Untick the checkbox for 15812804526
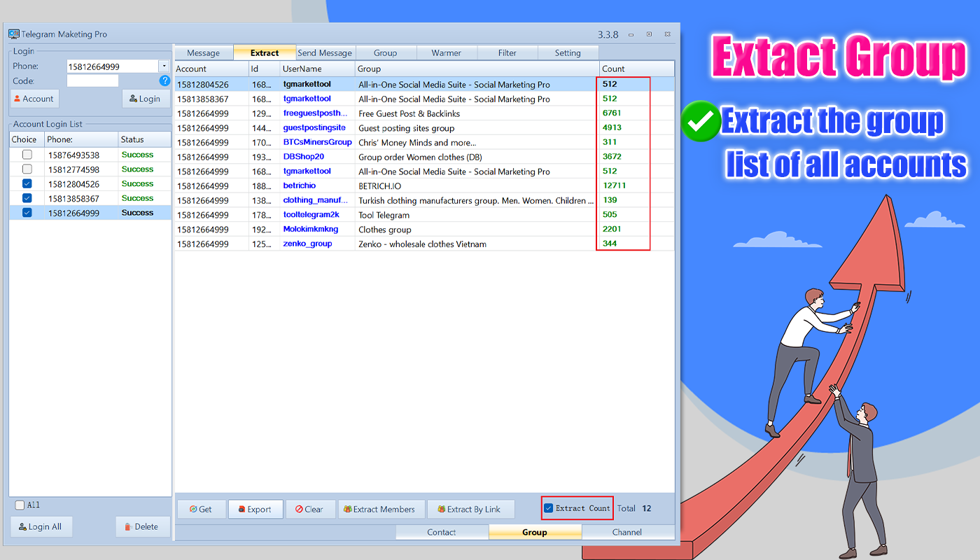980x560 pixels. click(x=27, y=184)
